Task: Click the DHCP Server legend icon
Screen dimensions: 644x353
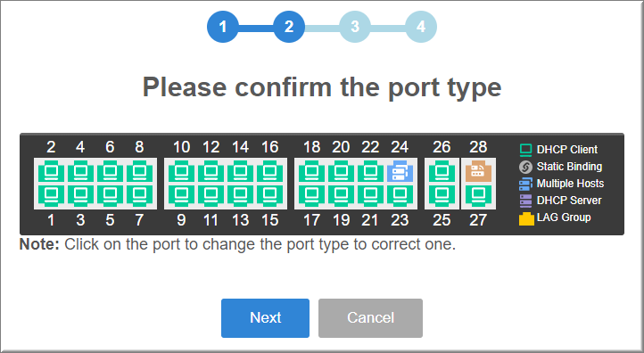Action: 525,201
